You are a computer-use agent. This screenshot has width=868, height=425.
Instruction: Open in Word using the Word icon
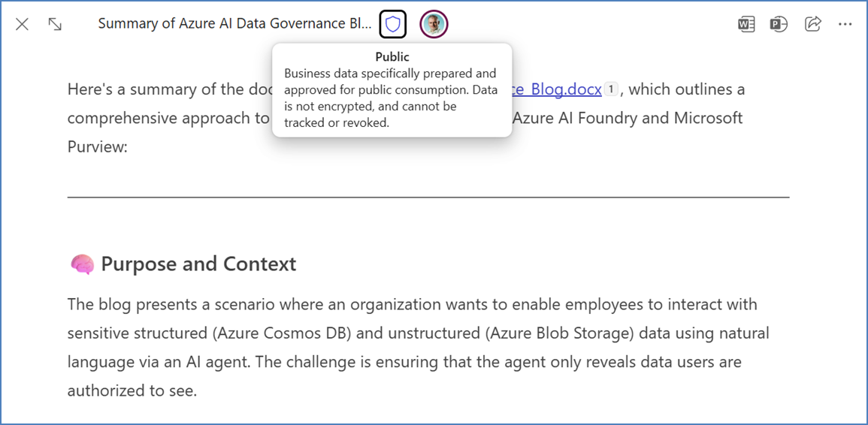point(746,24)
